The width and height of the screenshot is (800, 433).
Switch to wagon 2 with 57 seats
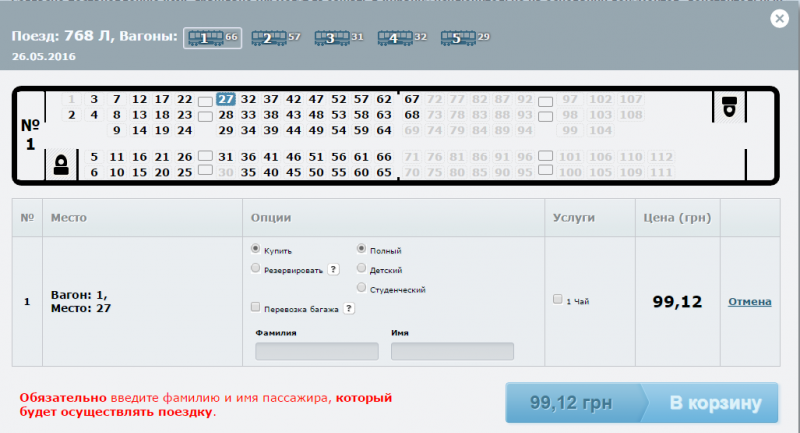[x=267, y=38]
